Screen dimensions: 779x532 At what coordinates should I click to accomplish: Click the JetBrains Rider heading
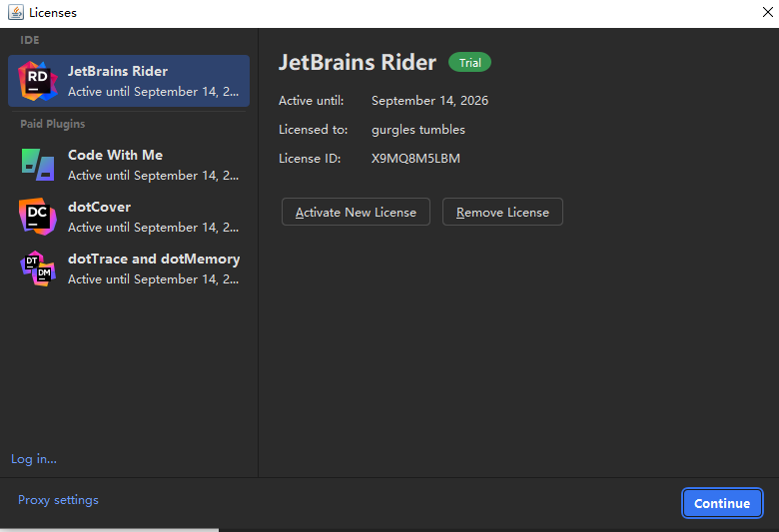358,63
